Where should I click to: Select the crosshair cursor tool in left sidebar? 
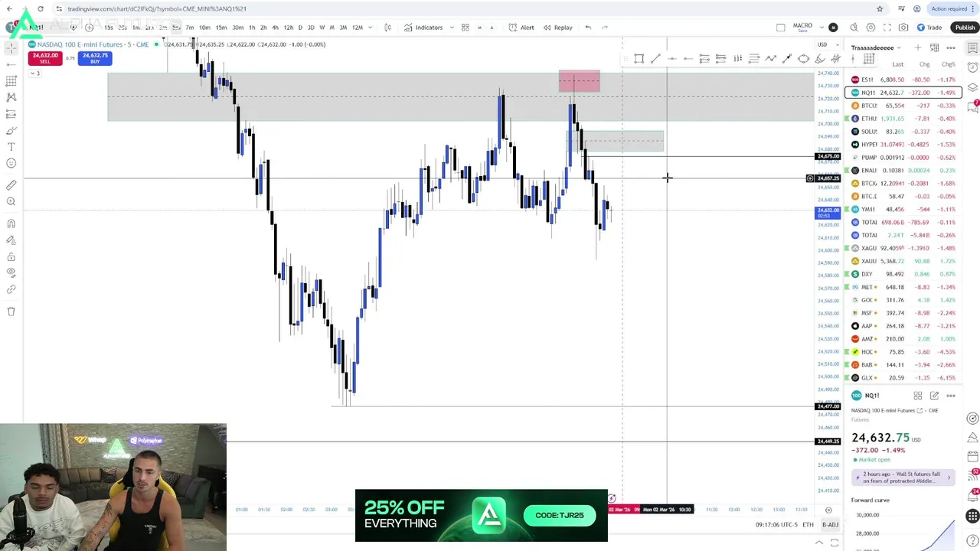coord(11,47)
